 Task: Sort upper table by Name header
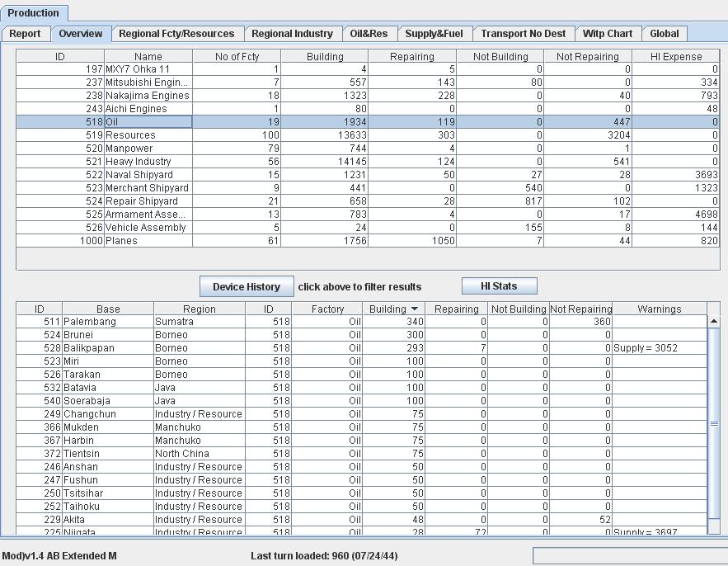coord(148,56)
